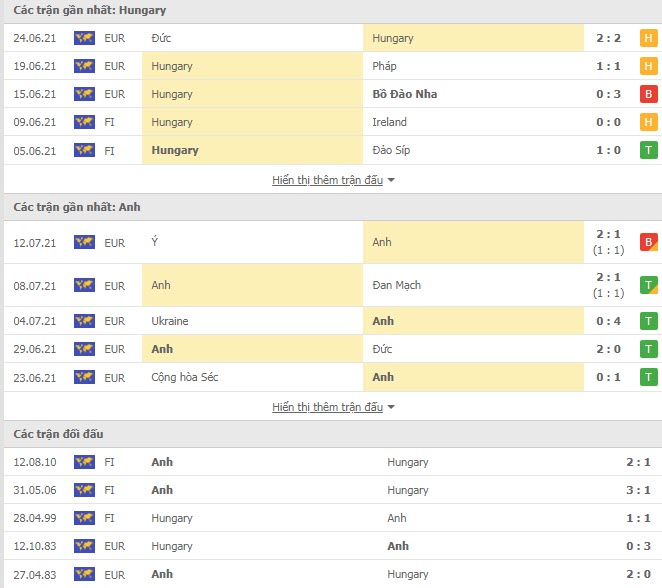This screenshot has height=588, width=662.
Task: Click the arrow beside Hungary's show more link
Action: 391,180
